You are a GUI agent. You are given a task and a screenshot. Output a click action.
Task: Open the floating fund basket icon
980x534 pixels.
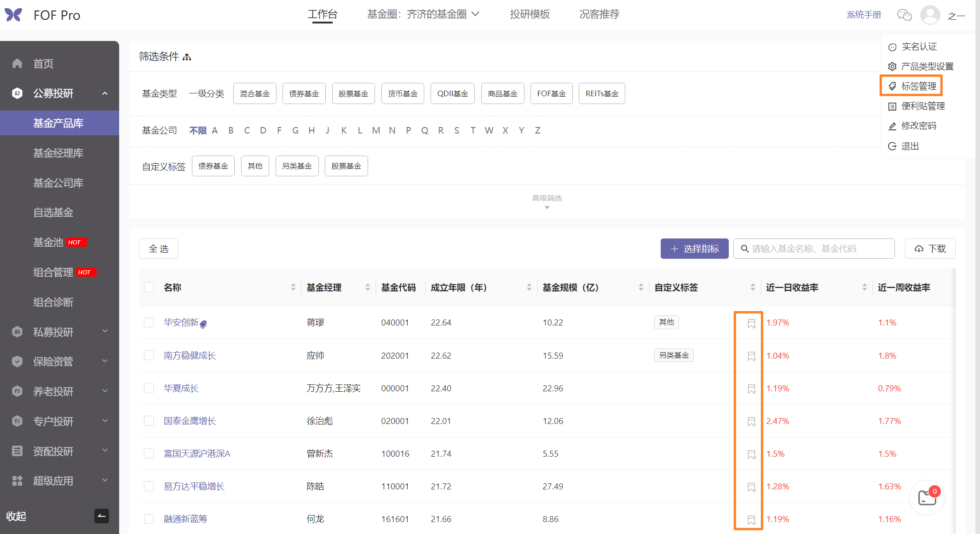click(927, 498)
